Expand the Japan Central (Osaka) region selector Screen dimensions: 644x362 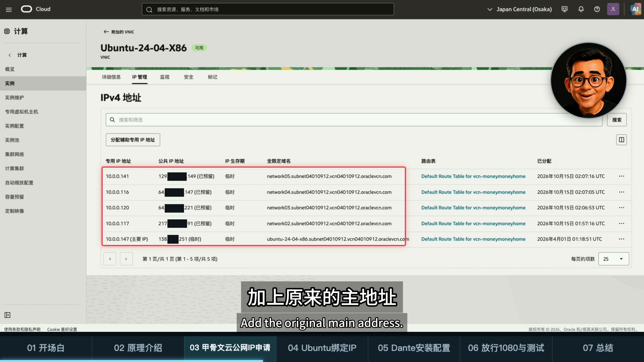click(519, 9)
